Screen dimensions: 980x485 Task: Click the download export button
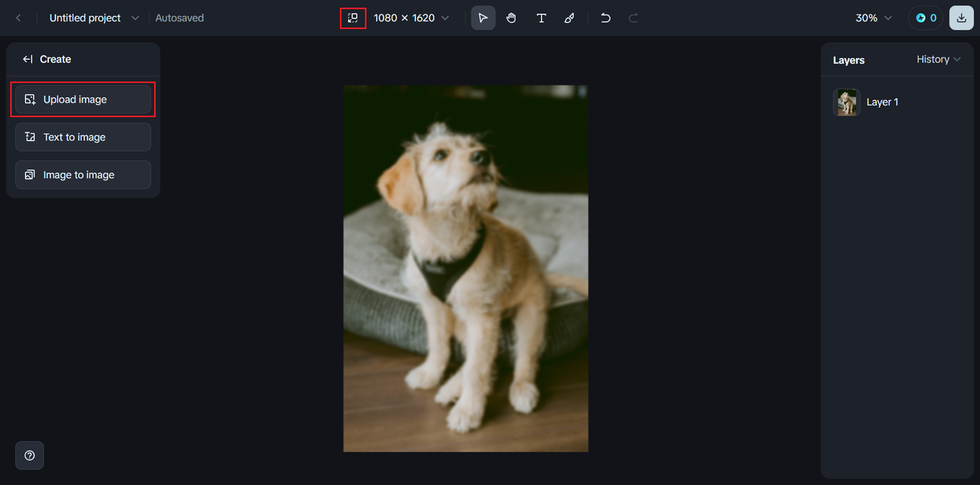(962, 18)
